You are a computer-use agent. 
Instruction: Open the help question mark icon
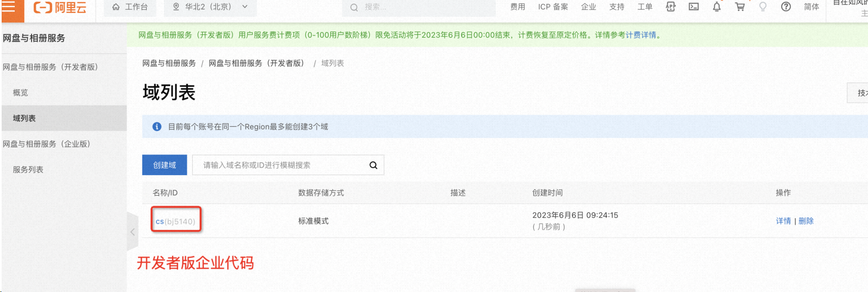(x=786, y=7)
